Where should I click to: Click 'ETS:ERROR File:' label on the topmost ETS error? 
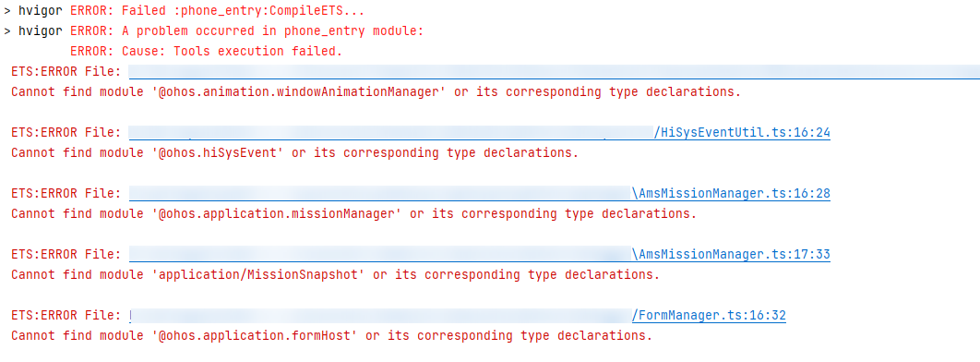pyautogui.click(x=66, y=72)
